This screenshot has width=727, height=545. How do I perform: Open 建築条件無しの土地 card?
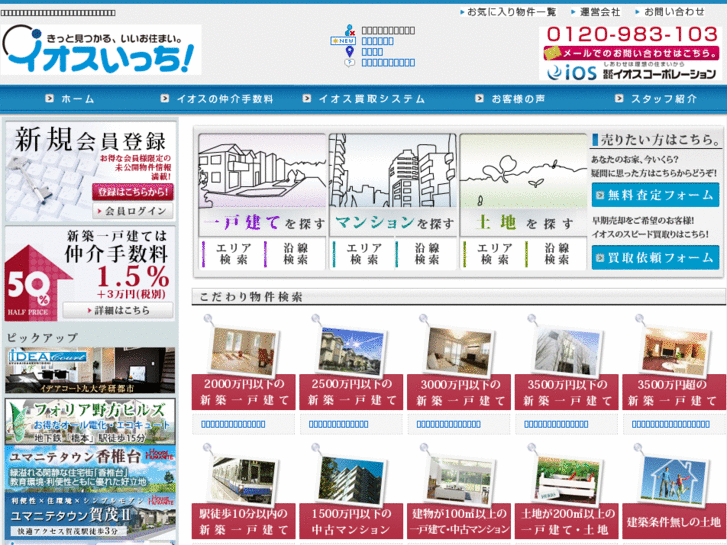click(674, 493)
